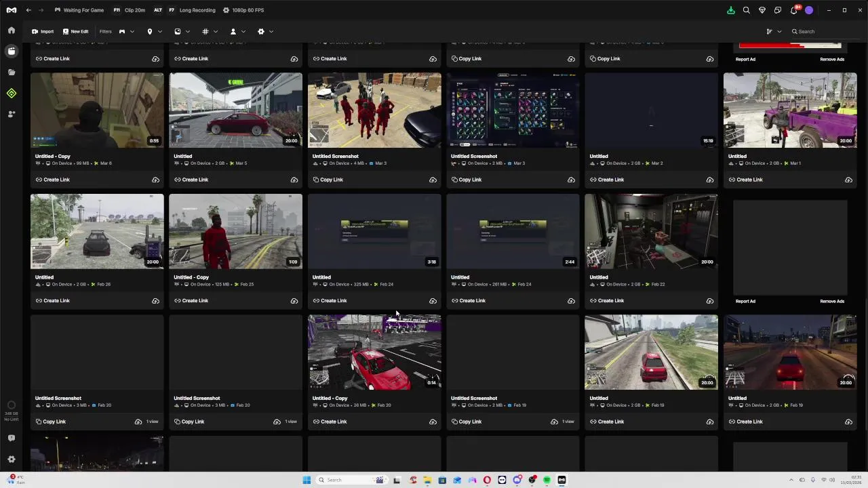
Task: Open the red car showroom thumbnail
Action: pyautogui.click(x=235, y=110)
